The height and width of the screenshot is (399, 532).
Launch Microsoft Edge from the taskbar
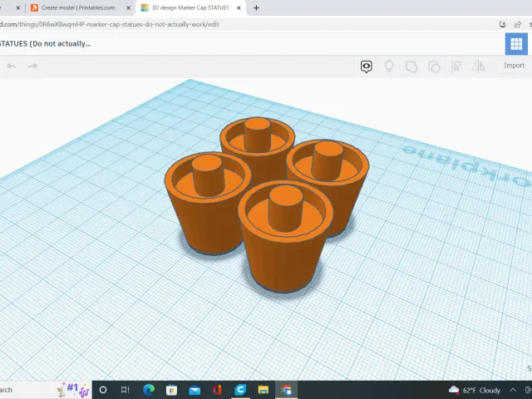click(x=149, y=390)
